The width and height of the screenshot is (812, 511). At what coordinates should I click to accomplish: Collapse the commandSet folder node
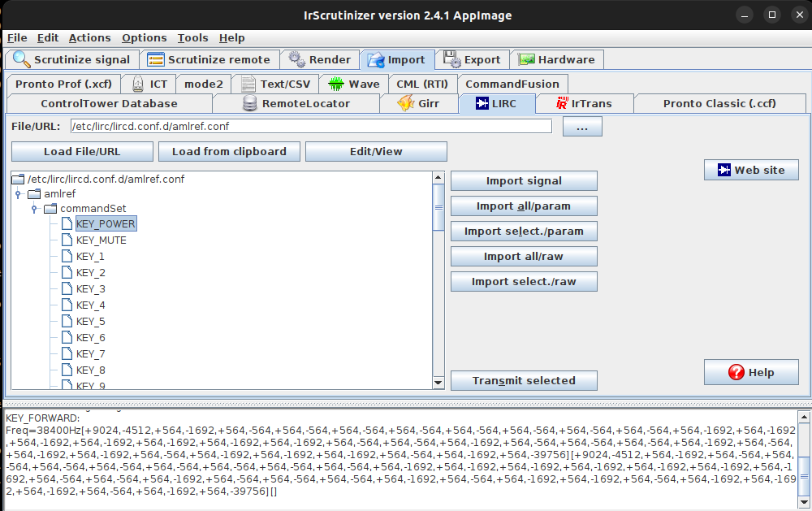pyautogui.click(x=34, y=209)
